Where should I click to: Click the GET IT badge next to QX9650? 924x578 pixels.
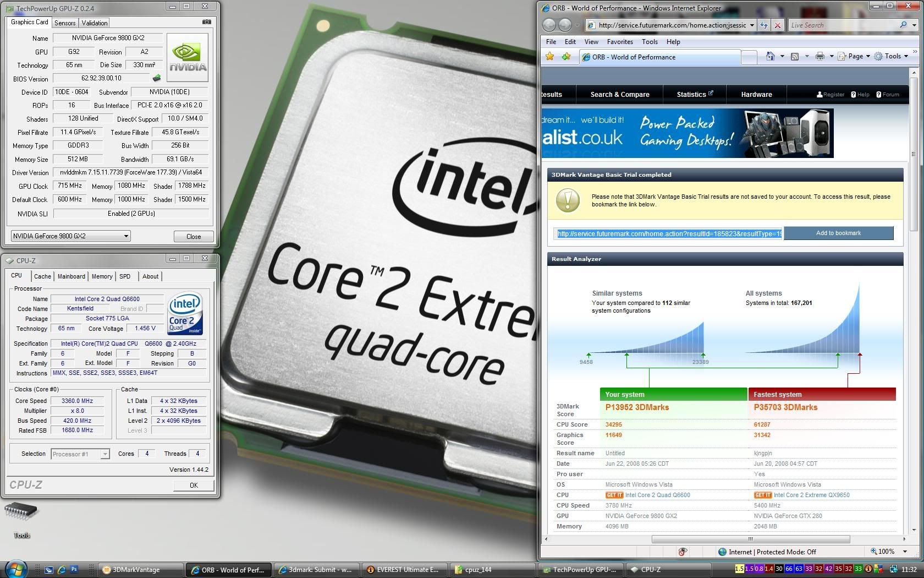click(x=763, y=495)
